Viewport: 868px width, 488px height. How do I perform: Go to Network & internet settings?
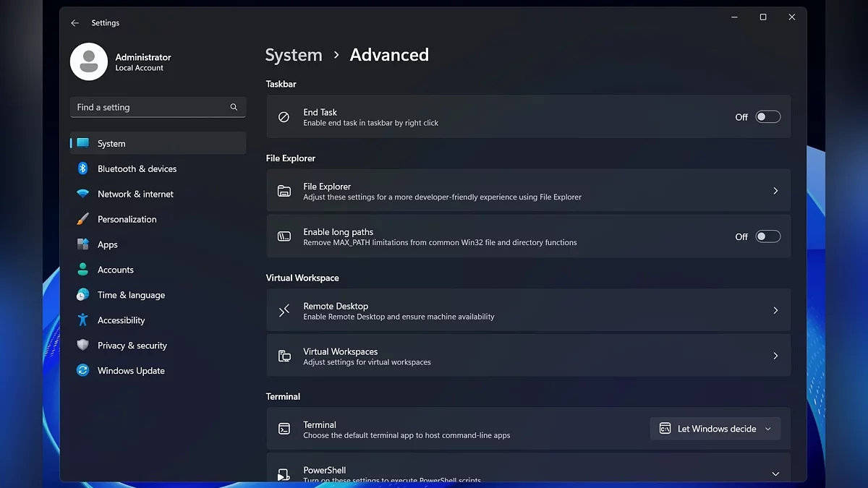coord(135,194)
